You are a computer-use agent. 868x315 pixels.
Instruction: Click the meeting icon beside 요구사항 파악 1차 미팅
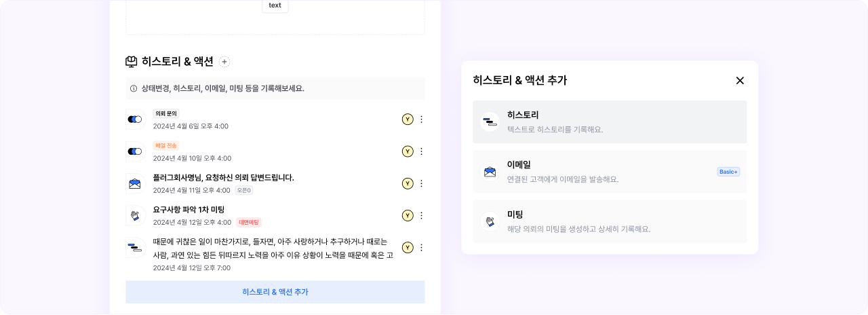pos(135,215)
